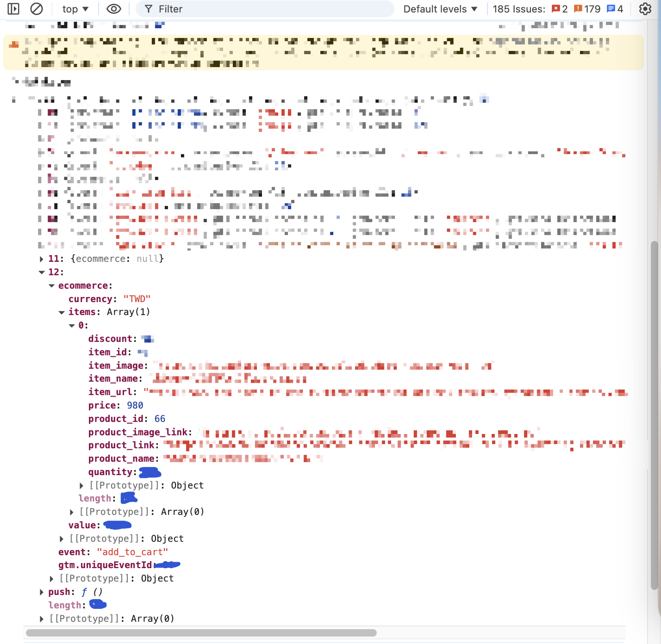
Task: Click the quantity property key
Action: [x=111, y=472]
